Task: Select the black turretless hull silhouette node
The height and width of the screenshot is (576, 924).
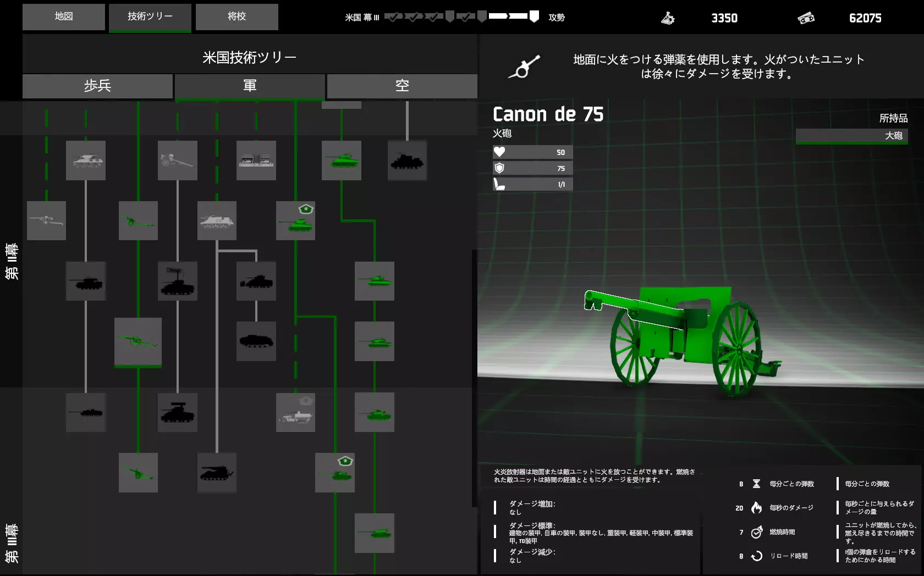Action: (x=256, y=341)
